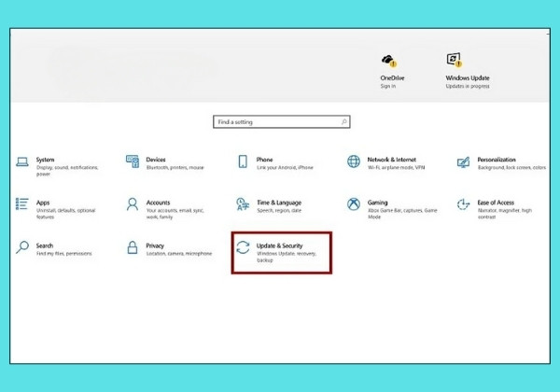Go to the Devices label
The image size is (560, 392).
[x=156, y=160]
